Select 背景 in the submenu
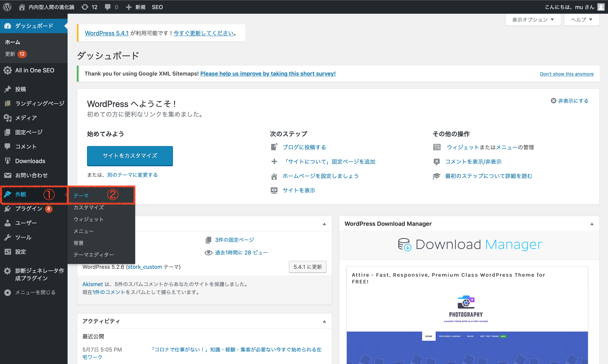This screenshot has width=608, height=364. point(79,243)
